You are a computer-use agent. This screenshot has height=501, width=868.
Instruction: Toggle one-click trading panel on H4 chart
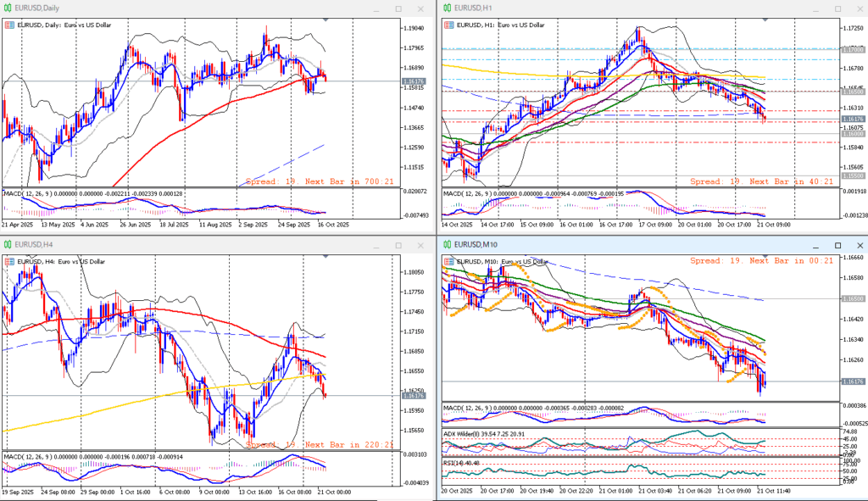coord(9,261)
